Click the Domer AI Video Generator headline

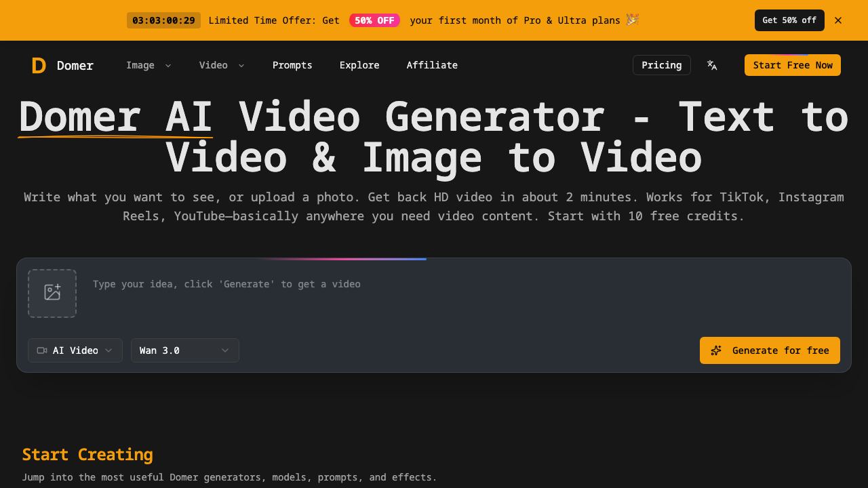point(434,137)
